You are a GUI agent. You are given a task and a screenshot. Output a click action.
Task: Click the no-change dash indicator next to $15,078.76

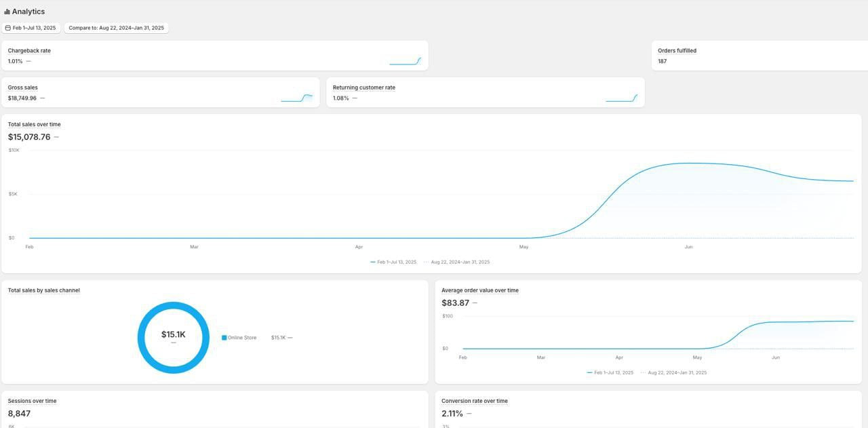[56, 136]
